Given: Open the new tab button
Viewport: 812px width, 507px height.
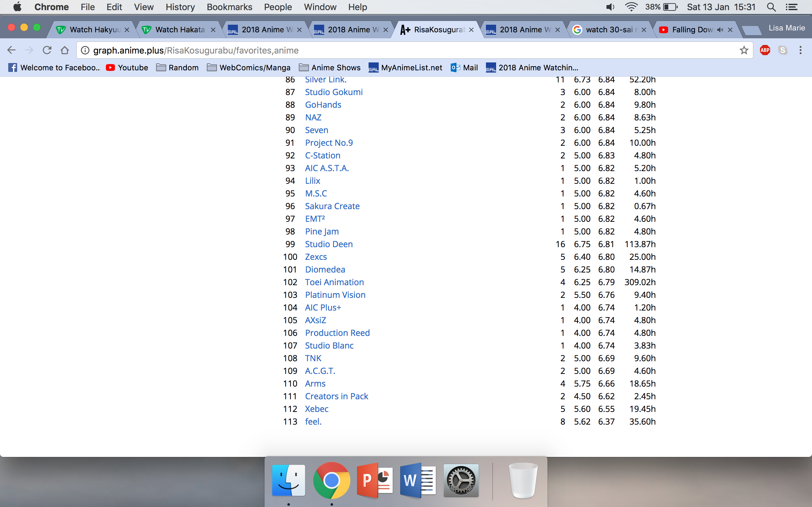Looking at the screenshot, I should [752, 30].
